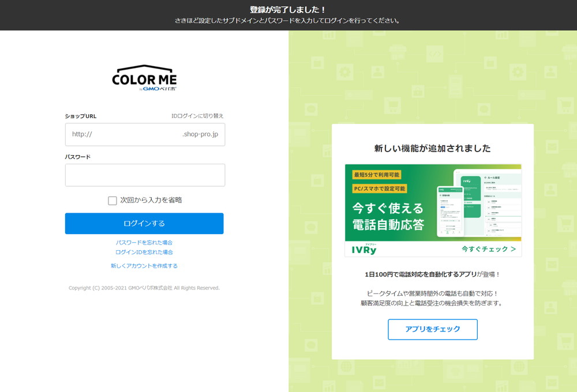Click the COLOR ME logo
This screenshot has width=577, height=392.
144,78
